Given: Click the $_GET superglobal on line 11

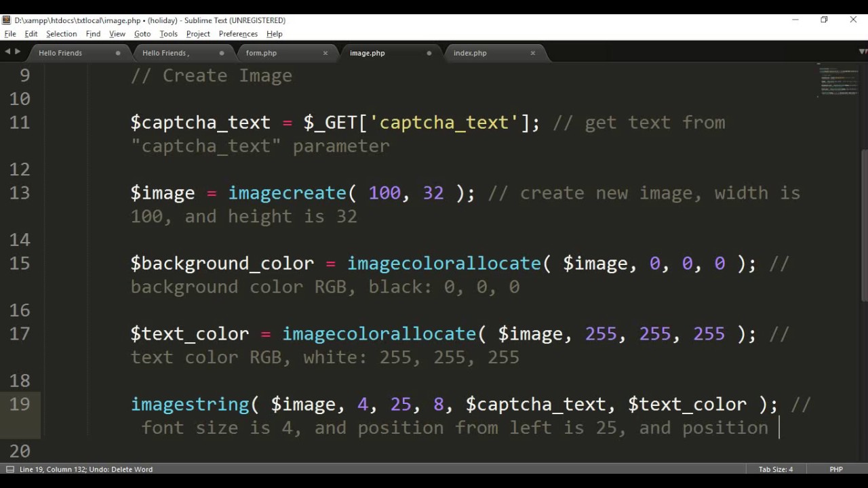Looking at the screenshot, I should tap(330, 123).
